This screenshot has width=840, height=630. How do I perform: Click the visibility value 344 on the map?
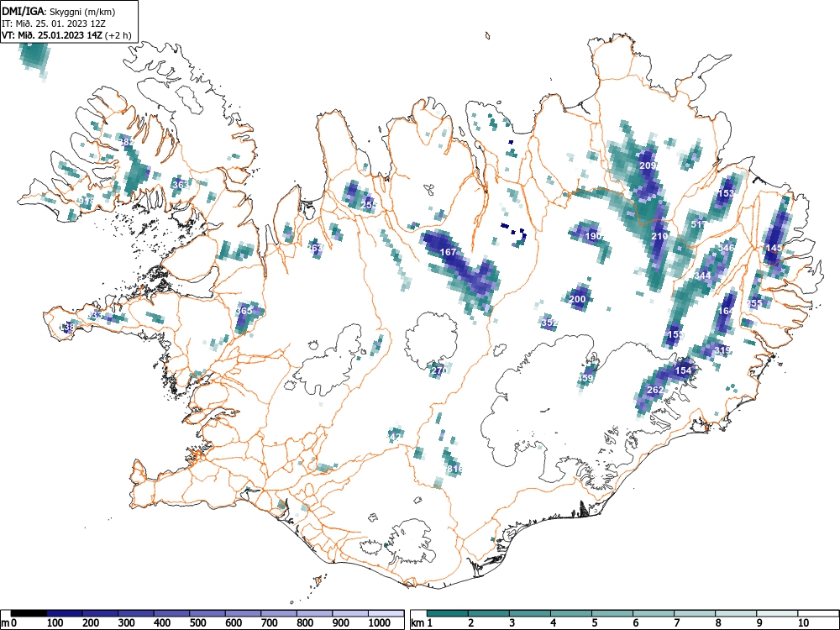[702, 276]
